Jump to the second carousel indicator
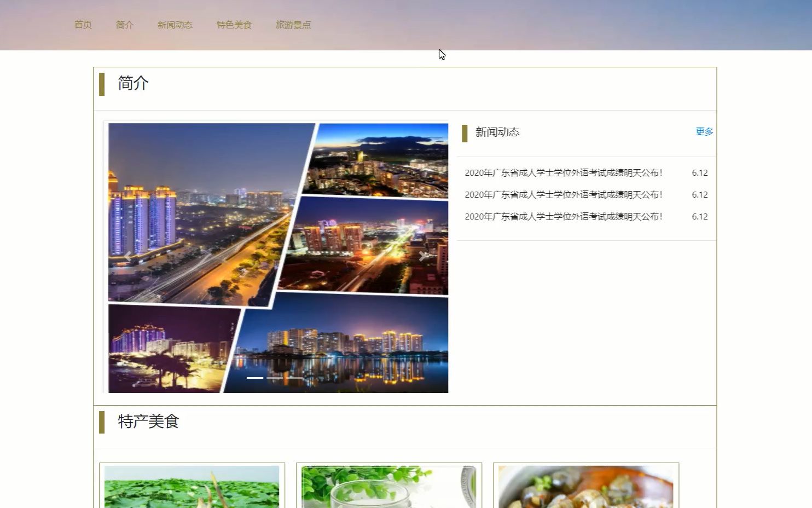The width and height of the screenshot is (812, 508). pyautogui.click(x=275, y=378)
